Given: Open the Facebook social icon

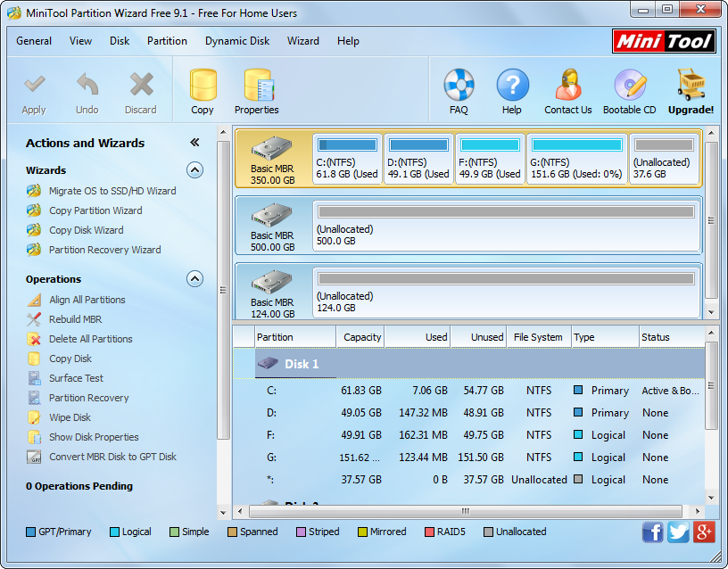Looking at the screenshot, I should point(653,532).
